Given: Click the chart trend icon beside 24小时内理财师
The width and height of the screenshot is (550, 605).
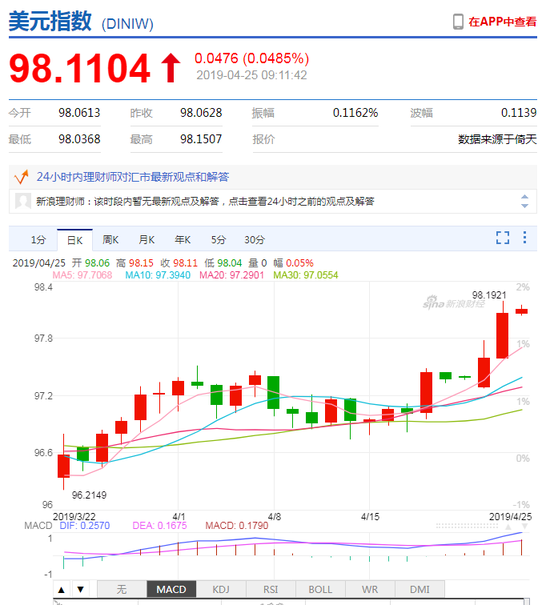Looking at the screenshot, I should (21, 177).
